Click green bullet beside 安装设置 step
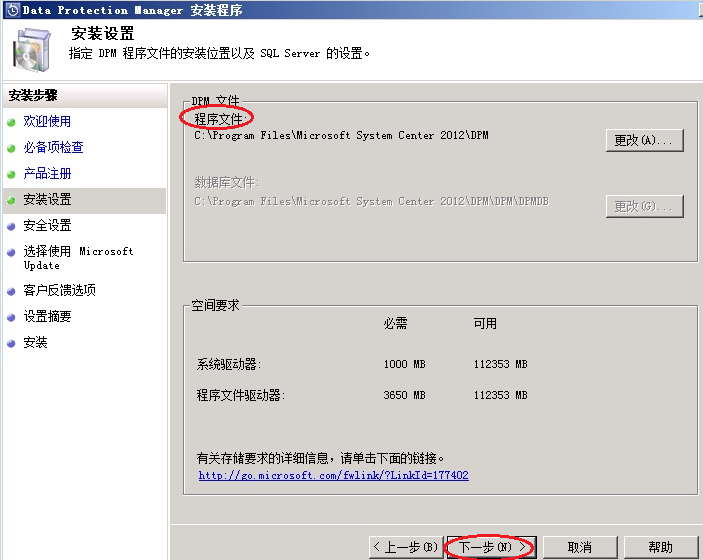The height and width of the screenshot is (560, 703). (11, 200)
